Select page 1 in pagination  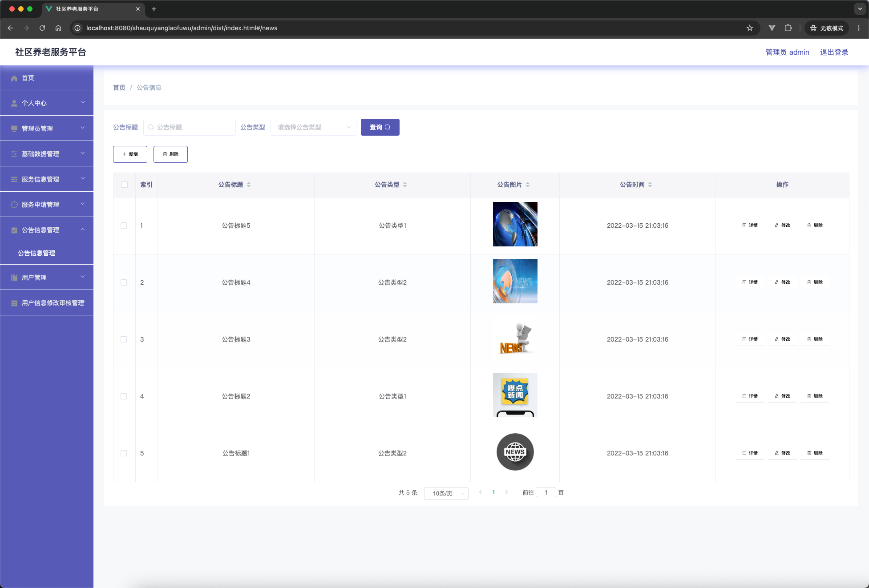(493, 492)
